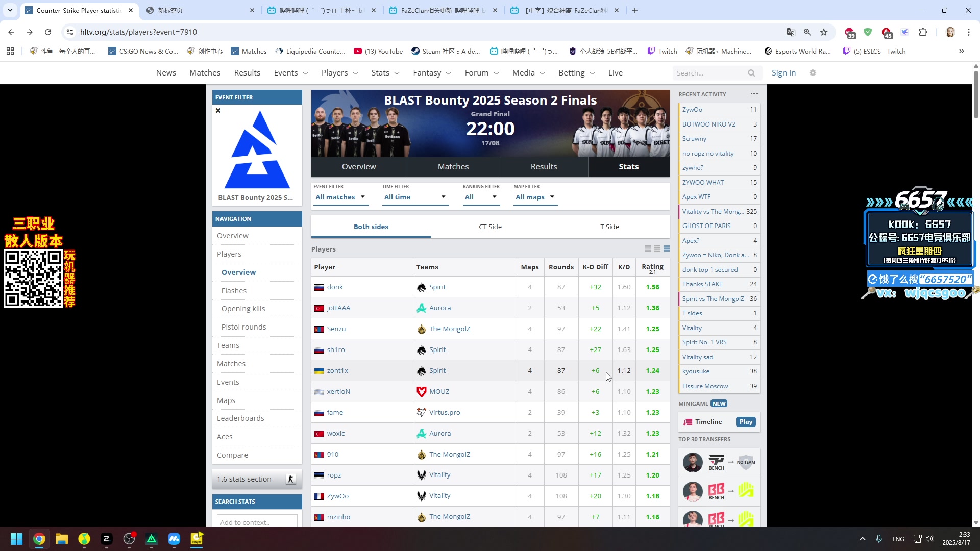Open the apps grid icon in bookmarks bar
980x551 pixels.
point(10,51)
